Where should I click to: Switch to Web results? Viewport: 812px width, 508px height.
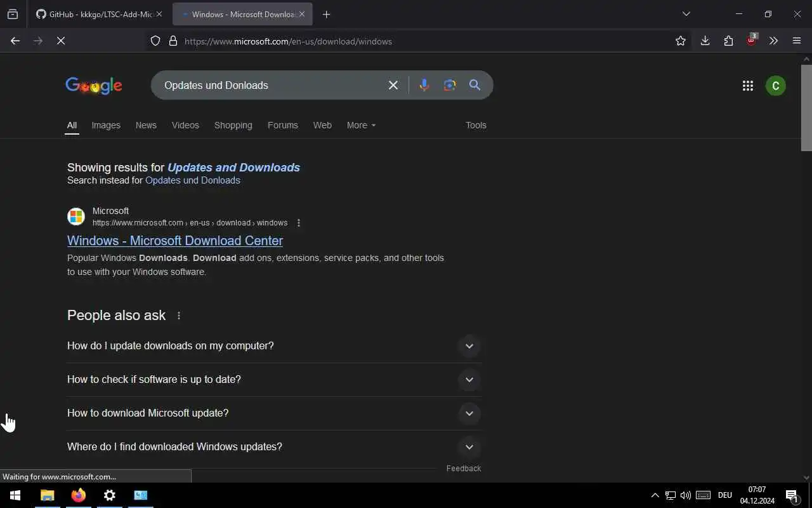pos(322,125)
